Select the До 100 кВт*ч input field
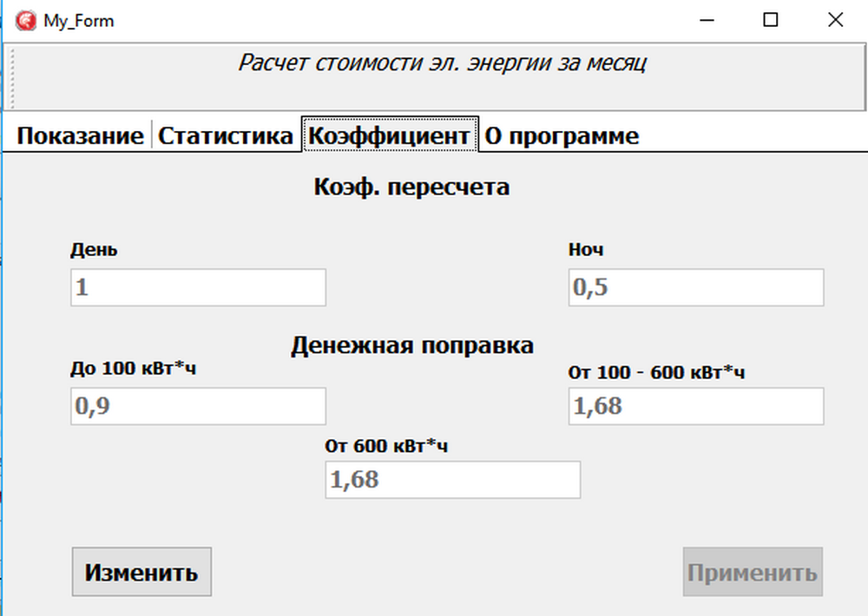 click(x=198, y=406)
